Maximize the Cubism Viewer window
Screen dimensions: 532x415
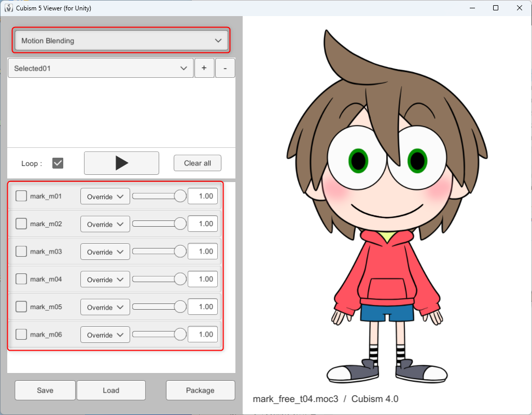(x=496, y=8)
